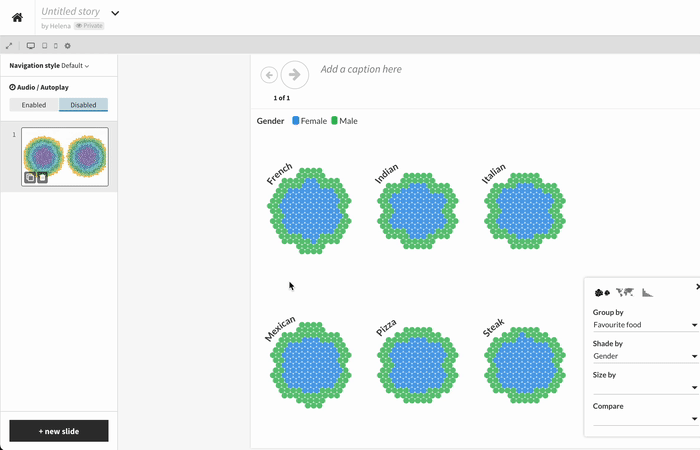Open the Shade by Gender dropdown

645,356
